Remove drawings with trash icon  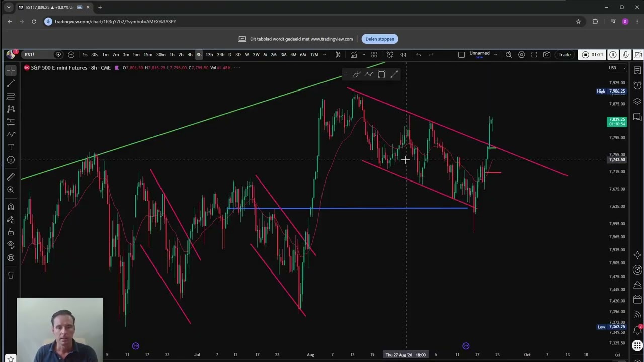(11, 275)
